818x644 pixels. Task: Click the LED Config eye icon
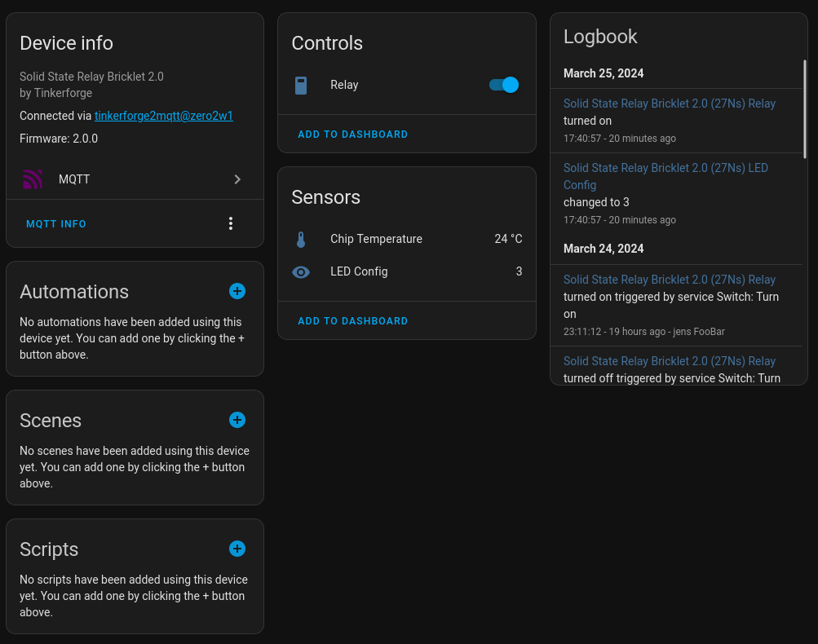point(301,272)
